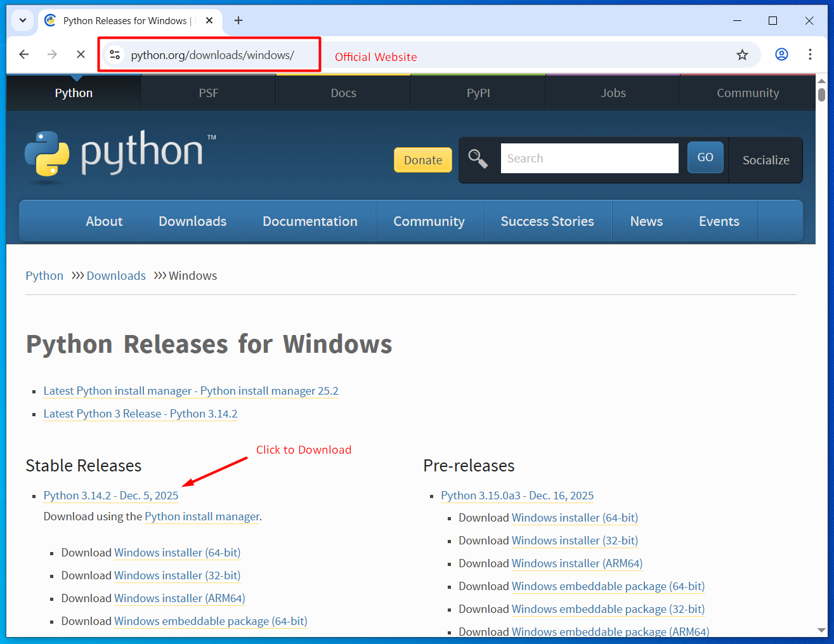Stop page loading with the X icon
Viewport: 834px width, 644px height.
(x=81, y=55)
